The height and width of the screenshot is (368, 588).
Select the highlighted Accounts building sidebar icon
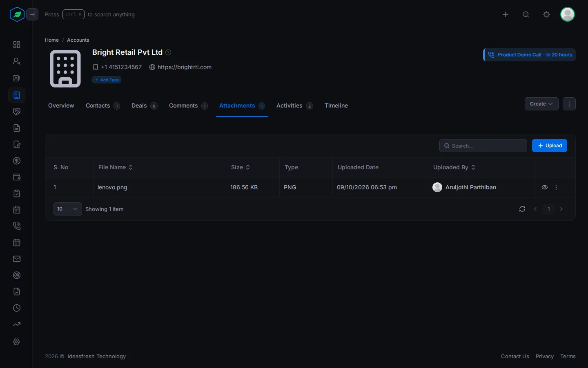17,95
